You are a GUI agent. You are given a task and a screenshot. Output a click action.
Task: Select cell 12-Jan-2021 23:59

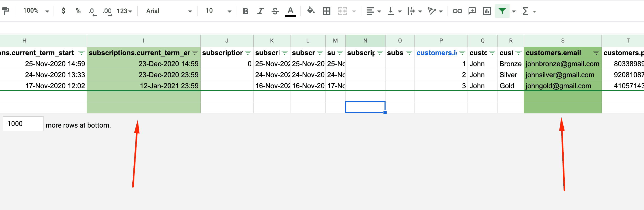tap(144, 86)
